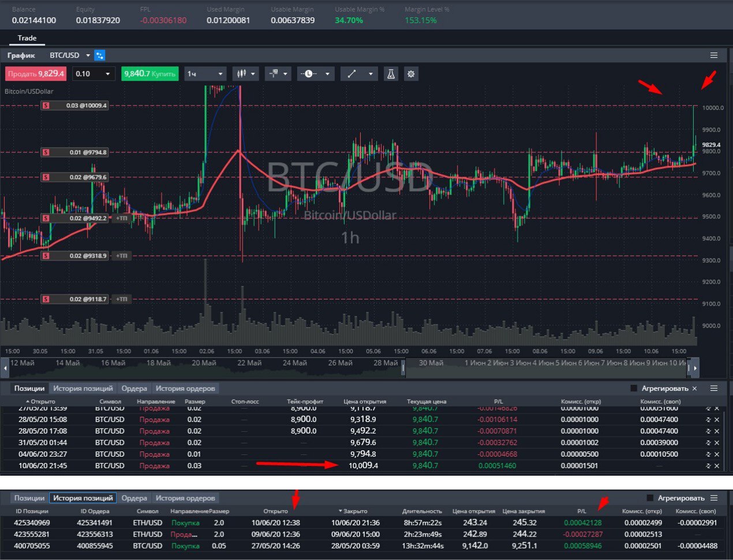Click the 9829.4 current price label on axis
The height and width of the screenshot is (560, 733).
click(711, 145)
